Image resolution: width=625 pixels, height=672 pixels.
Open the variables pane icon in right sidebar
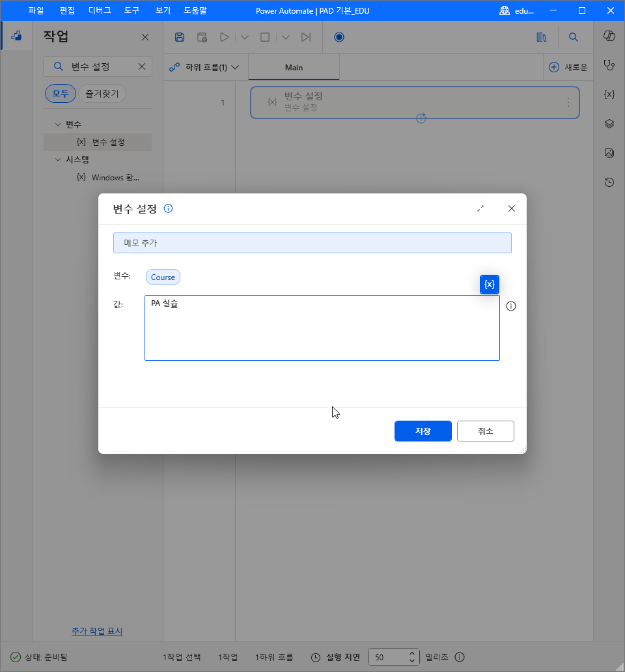609,94
